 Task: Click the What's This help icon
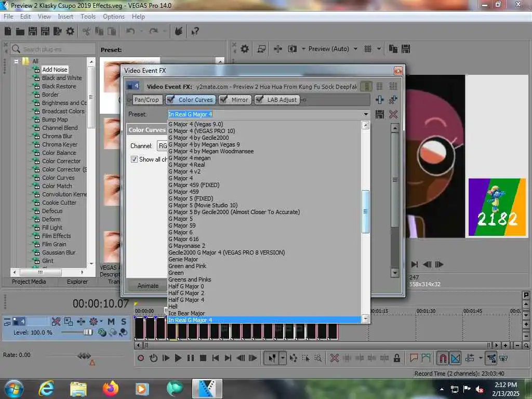click(x=195, y=32)
